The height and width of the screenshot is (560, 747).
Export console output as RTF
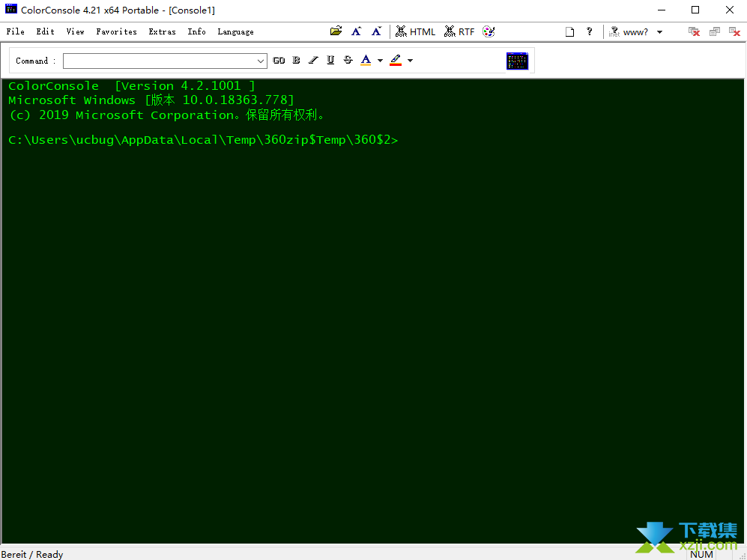click(x=459, y=31)
